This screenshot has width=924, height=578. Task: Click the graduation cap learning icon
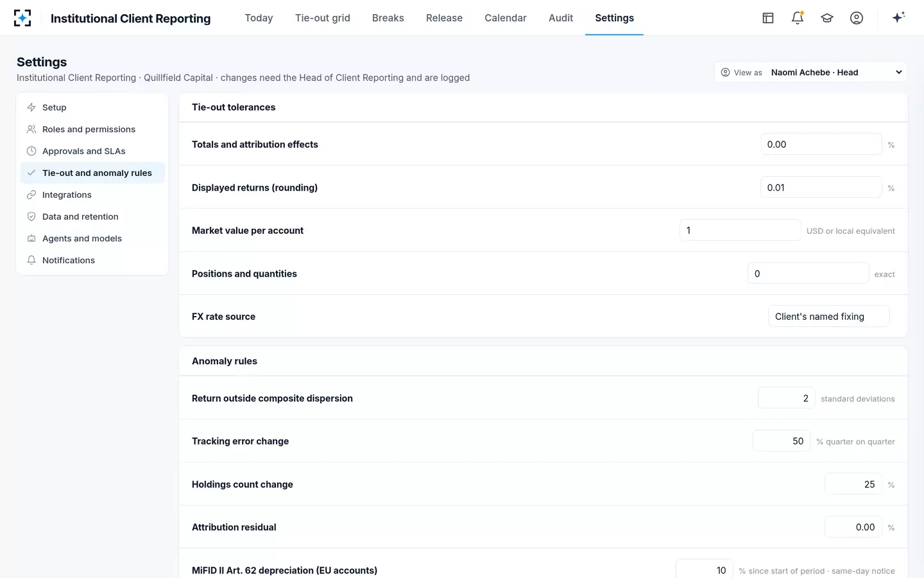pyautogui.click(x=827, y=18)
